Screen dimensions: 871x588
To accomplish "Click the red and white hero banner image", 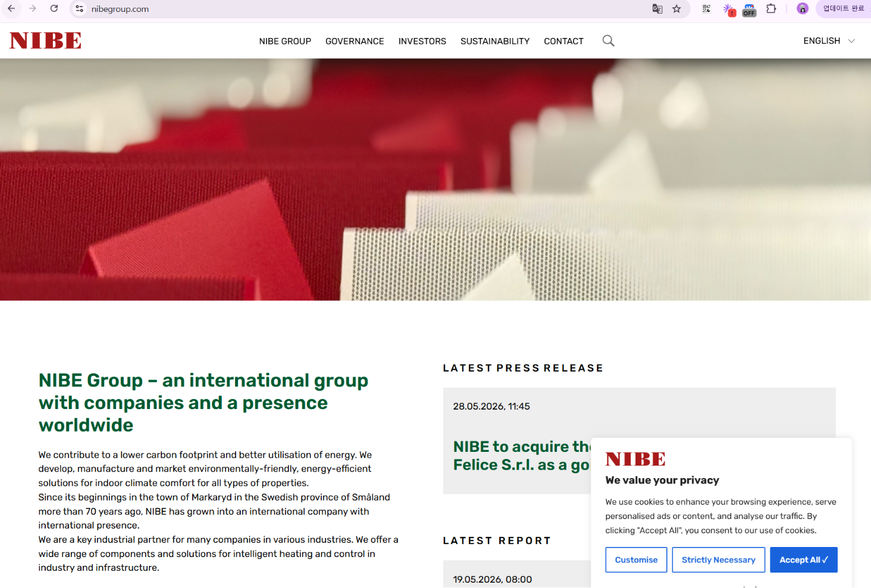I will coord(435,180).
